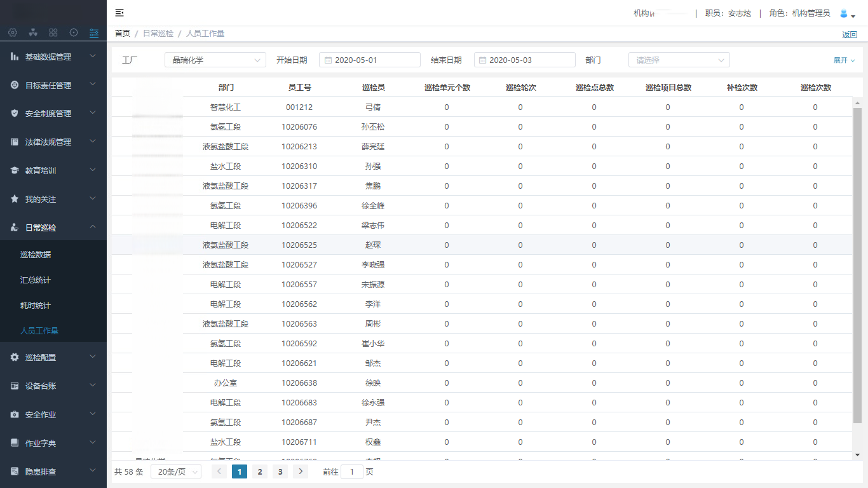Viewport: 868px width, 488px height.
Task: Click the table's vertical scrollbar down arrow
Action: pos(857,455)
